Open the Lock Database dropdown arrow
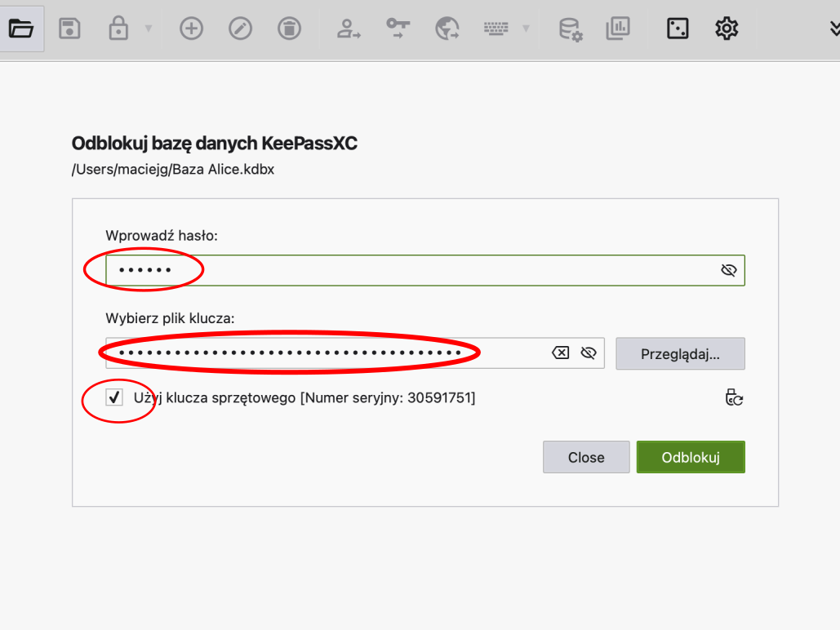 click(x=149, y=29)
